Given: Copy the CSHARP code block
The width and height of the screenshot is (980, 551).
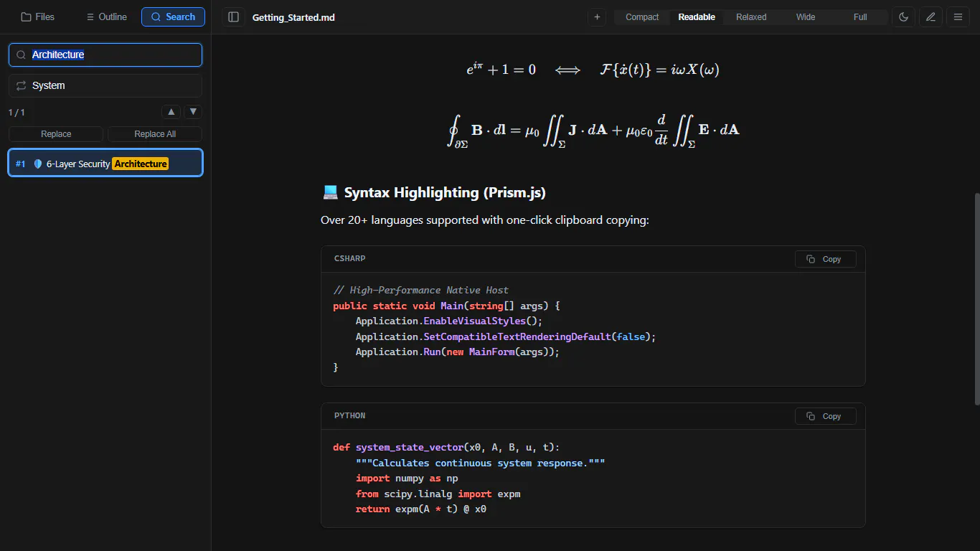Looking at the screenshot, I should (825, 259).
